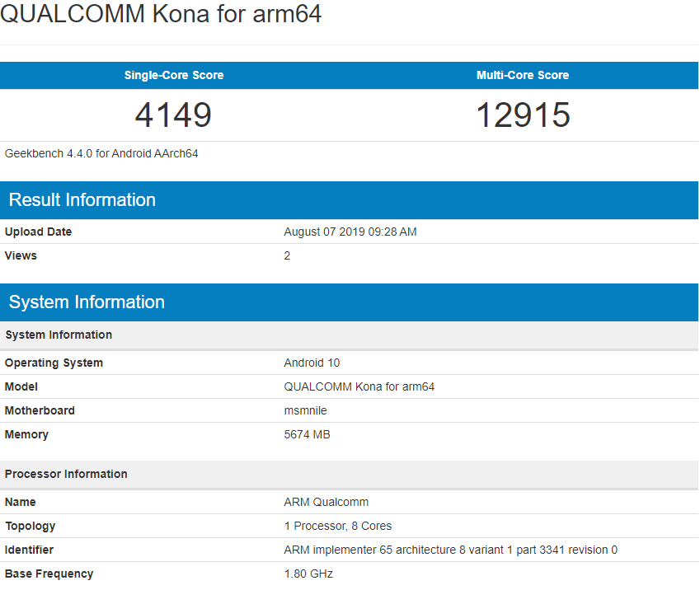Select the 'Views' row label
The width and height of the screenshot is (700, 590).
tap(21, 255)
